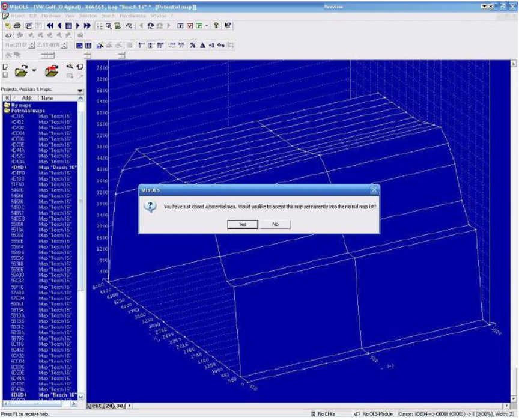Image resolution: width=519 pixels, height=420 pixels.
Task: Click the first toolbar spinner control
Action: [x=31, y=45]
